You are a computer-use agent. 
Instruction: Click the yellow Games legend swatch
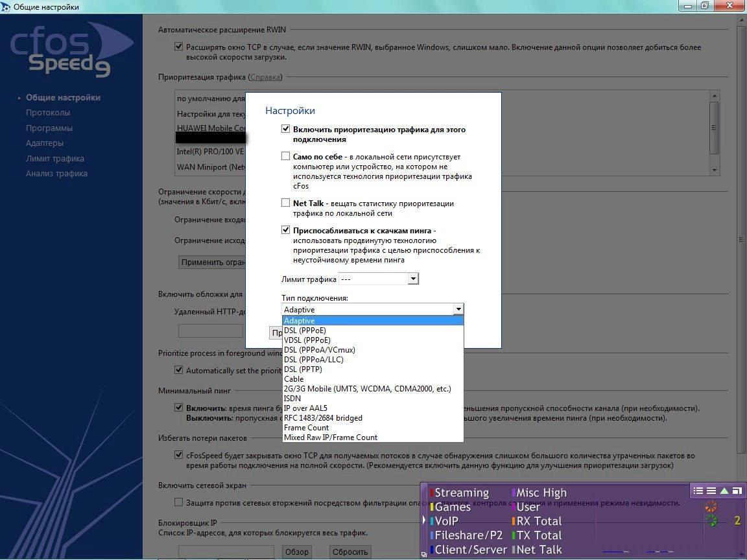point(432,507)
